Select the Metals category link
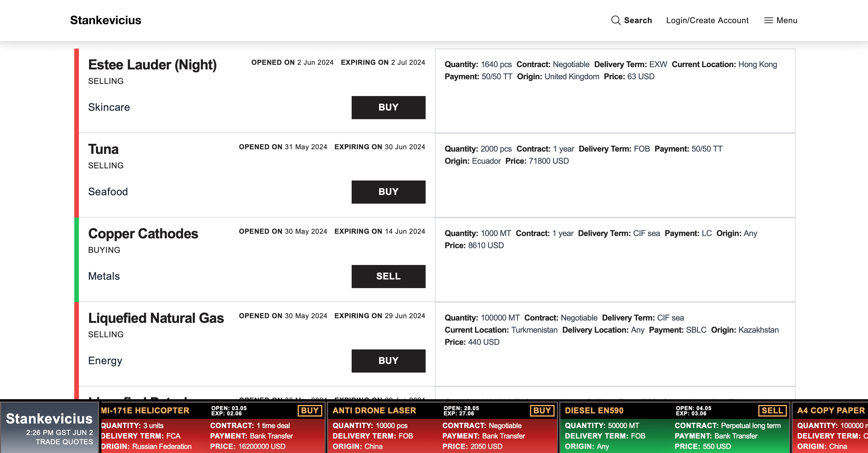 click(104, 276)
